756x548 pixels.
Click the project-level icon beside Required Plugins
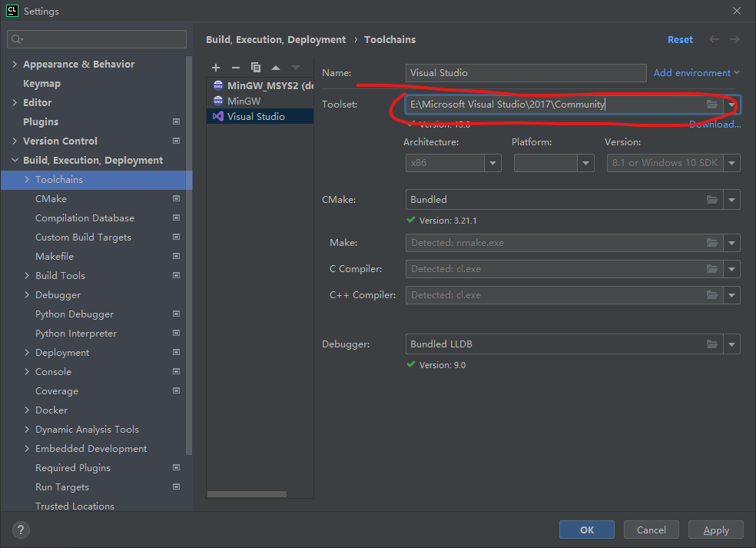coord(177,467)
